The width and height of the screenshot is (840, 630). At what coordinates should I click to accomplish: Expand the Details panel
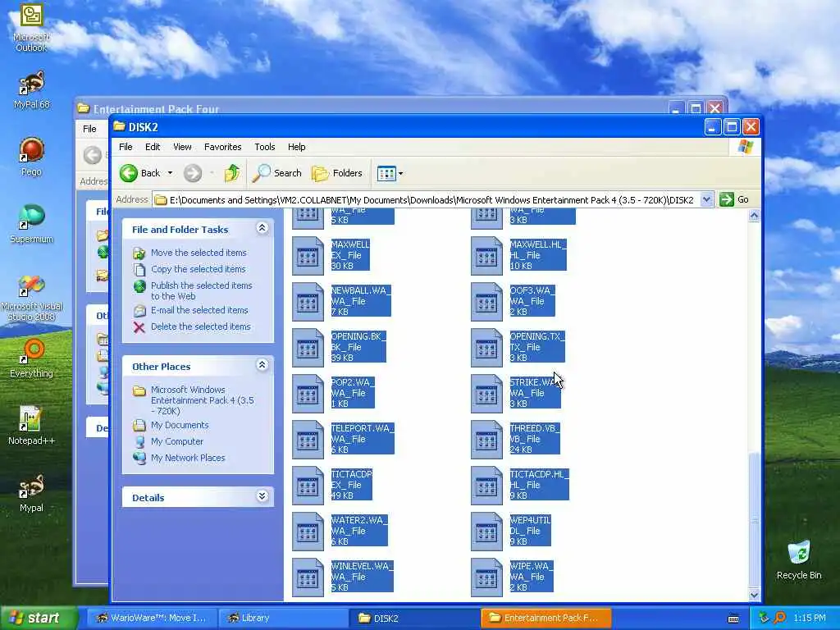pos(262,496)
